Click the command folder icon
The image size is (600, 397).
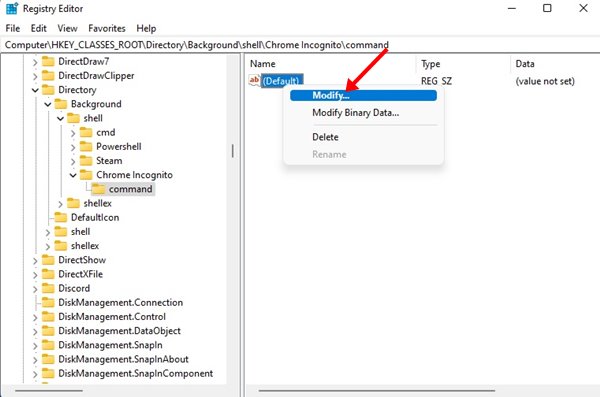99,189
